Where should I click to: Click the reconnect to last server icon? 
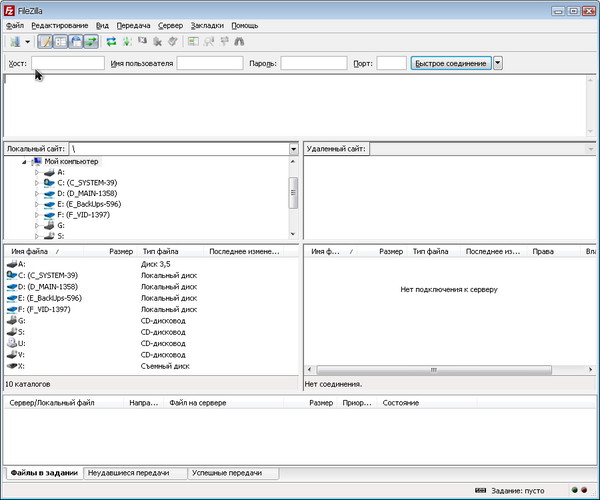[173, 41]
